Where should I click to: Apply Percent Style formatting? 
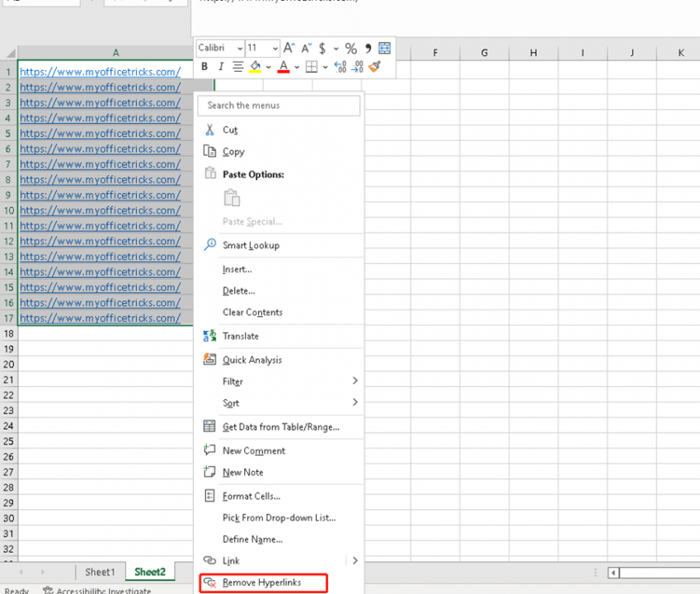(x=350, y=47)
